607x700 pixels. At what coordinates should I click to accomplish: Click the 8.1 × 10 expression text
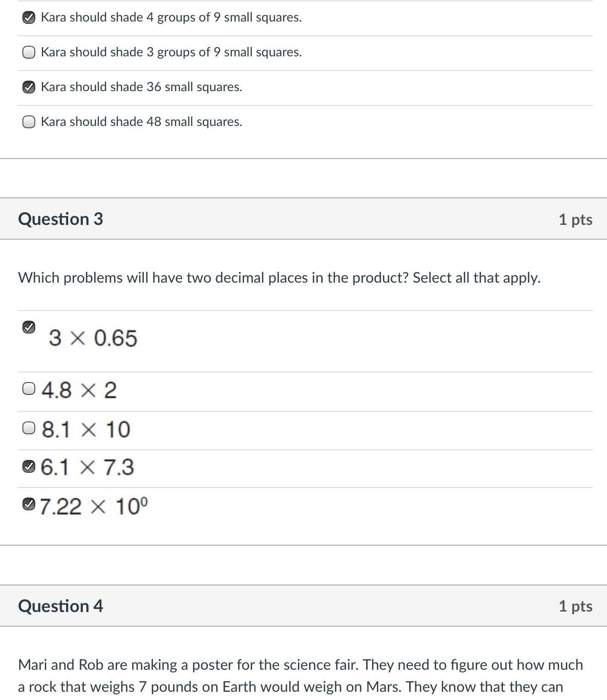click(x=86, y=430)
